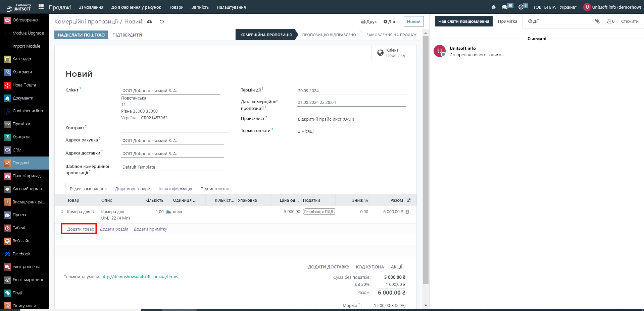Image resolution: width=644 pixels, height=311 pixels.
Task: Open column settings toggle in table header
Action: pyautogui.click(x=409, y=200)
